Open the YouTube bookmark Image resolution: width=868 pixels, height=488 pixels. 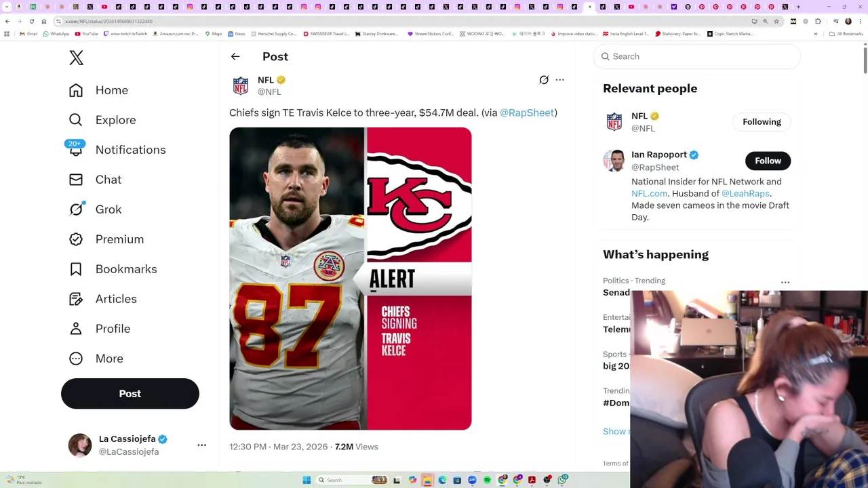86,34
